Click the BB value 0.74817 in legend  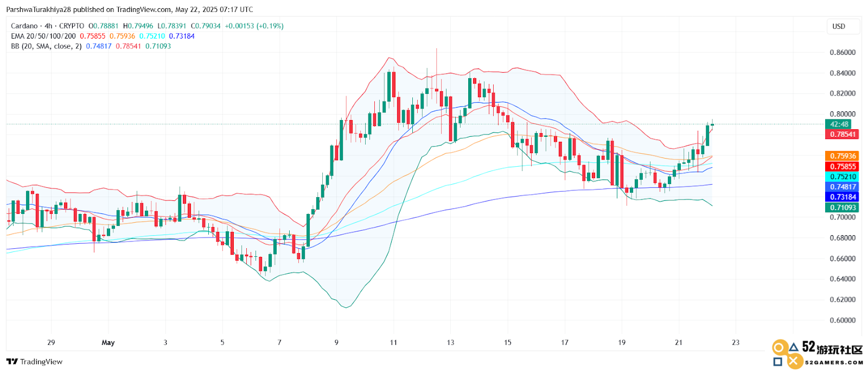99,47
